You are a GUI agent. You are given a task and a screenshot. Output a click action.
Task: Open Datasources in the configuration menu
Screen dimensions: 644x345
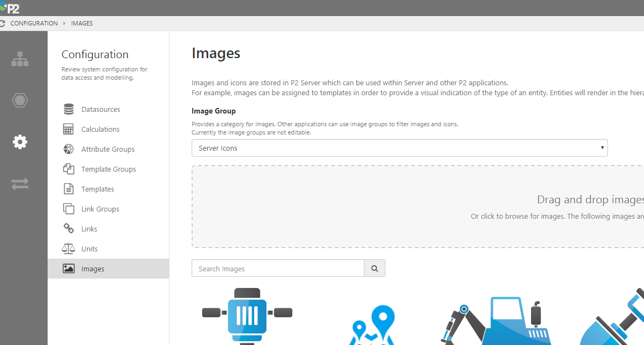100,110
